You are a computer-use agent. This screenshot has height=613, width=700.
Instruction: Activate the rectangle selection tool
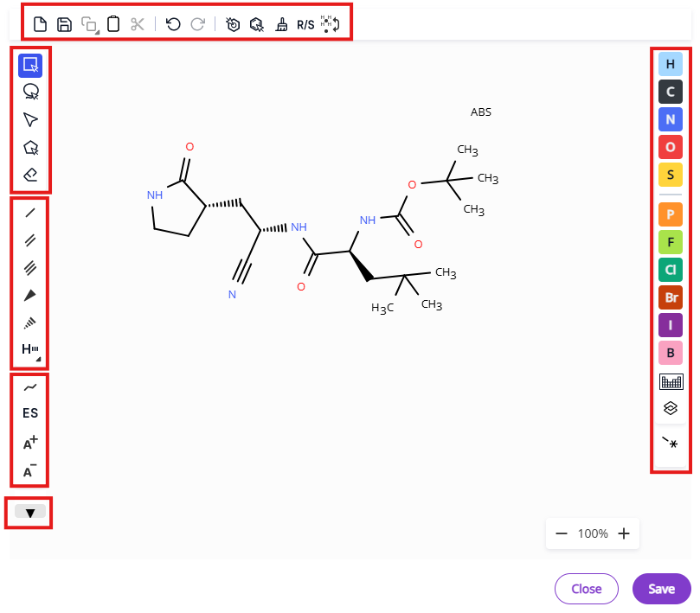(30, 65)
